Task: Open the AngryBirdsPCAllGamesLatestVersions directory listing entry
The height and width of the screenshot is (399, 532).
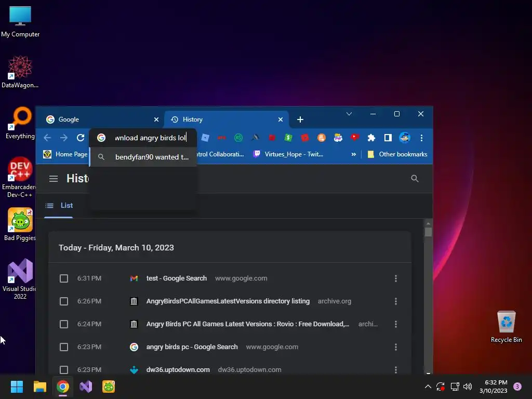Action: (x=228, y=301)
